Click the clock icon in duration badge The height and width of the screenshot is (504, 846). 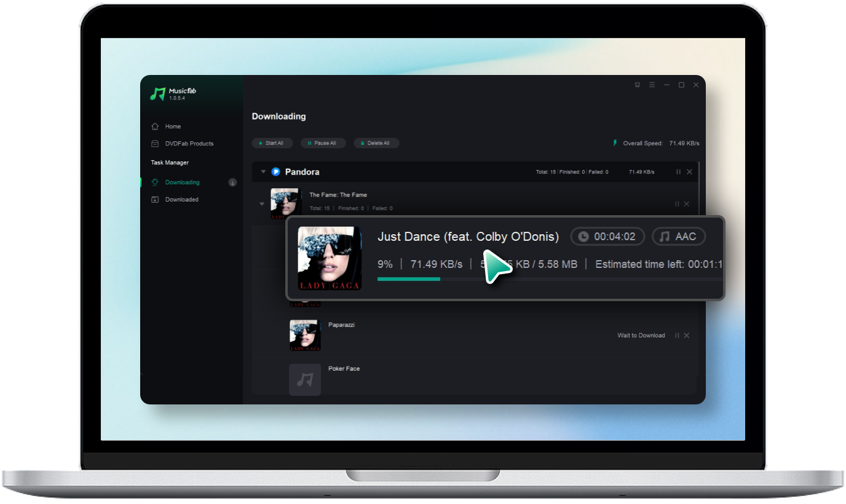point(583,237)
